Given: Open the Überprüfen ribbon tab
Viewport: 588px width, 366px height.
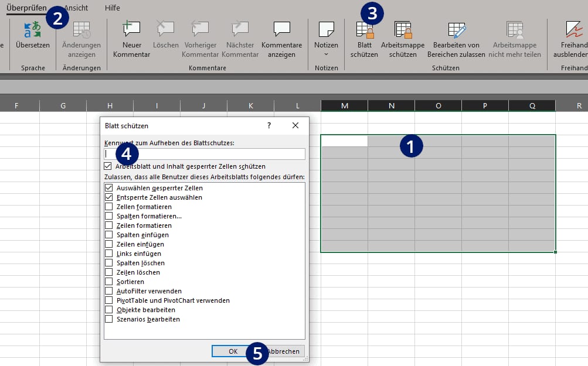Looking at the screenshot, I should pyautogui.click(x=26, y=8).
